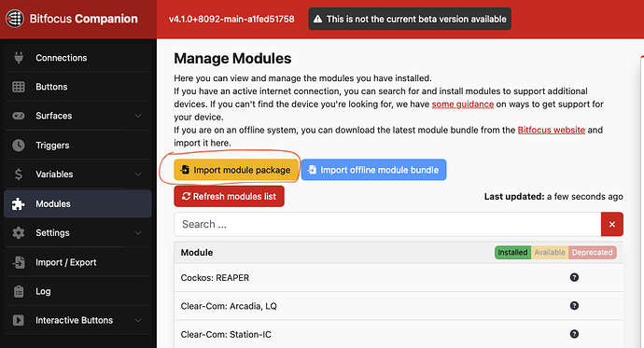This screenshot has width=644, height=348.
Task: Click help icon for Clear-Com: Station-IC
Action: point(574,334)
